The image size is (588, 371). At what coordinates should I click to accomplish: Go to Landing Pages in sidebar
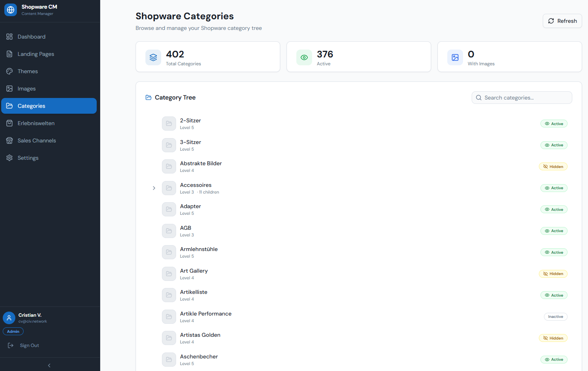coord(49,54)
